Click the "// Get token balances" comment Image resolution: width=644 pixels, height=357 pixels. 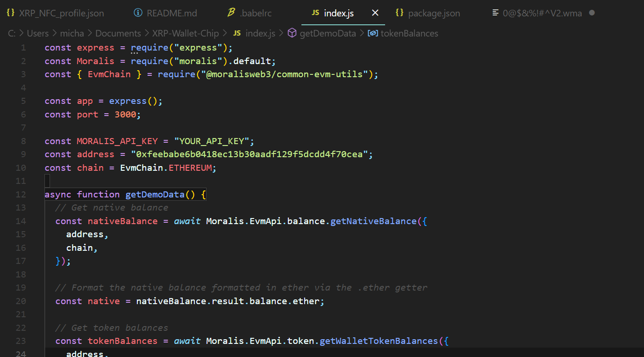pos(112,328)
